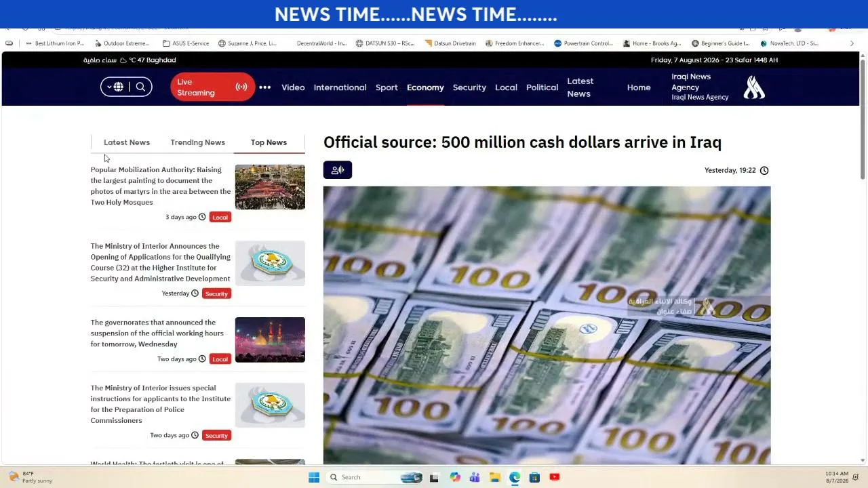
Task: Open the three-dot more menu
Action: click(x=264, y=87)
